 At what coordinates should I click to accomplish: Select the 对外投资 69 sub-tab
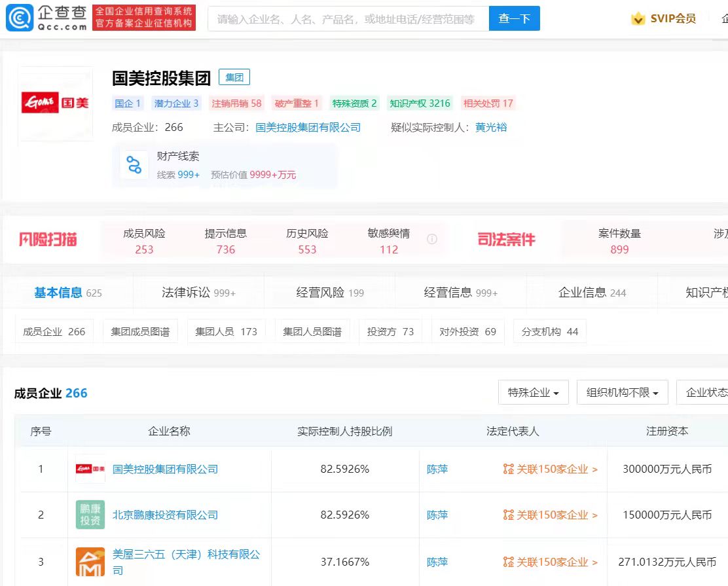point(468,331)
